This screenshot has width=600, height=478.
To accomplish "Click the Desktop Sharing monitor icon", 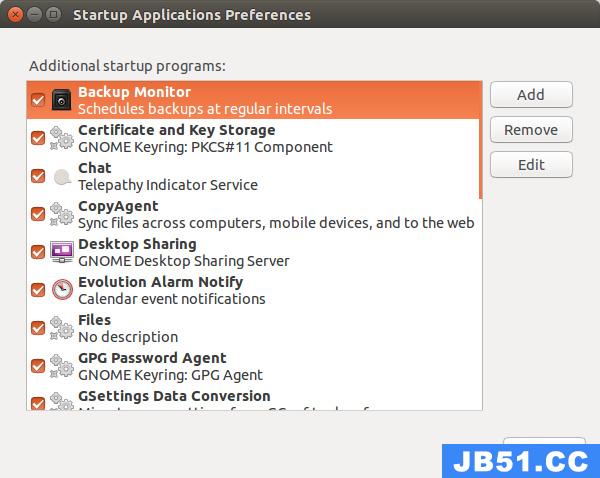I will [62, 252].
